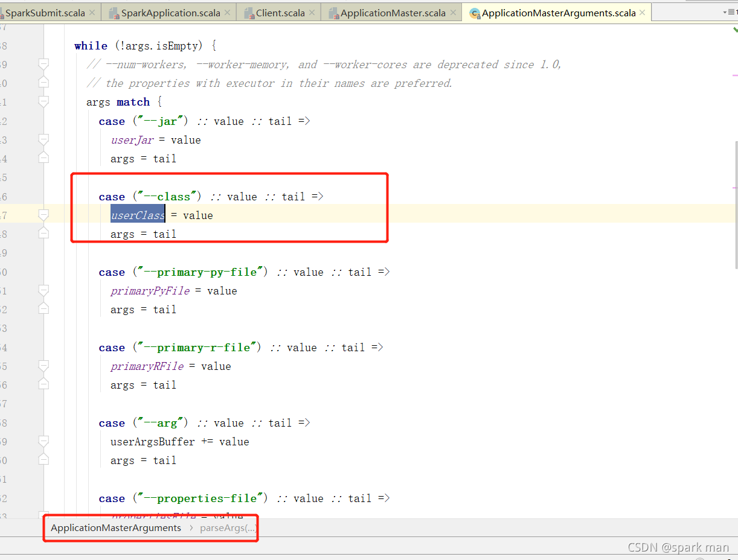Click fold end marker on 'args = tail' under --arg
The width and height of the screenshot is (738, 560).
(43, 460)
